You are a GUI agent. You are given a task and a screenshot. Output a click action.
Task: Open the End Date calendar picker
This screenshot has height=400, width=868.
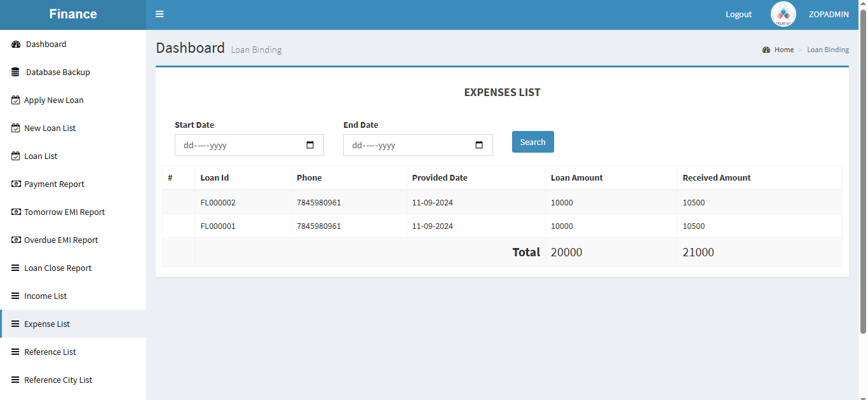tap(479, 145)
